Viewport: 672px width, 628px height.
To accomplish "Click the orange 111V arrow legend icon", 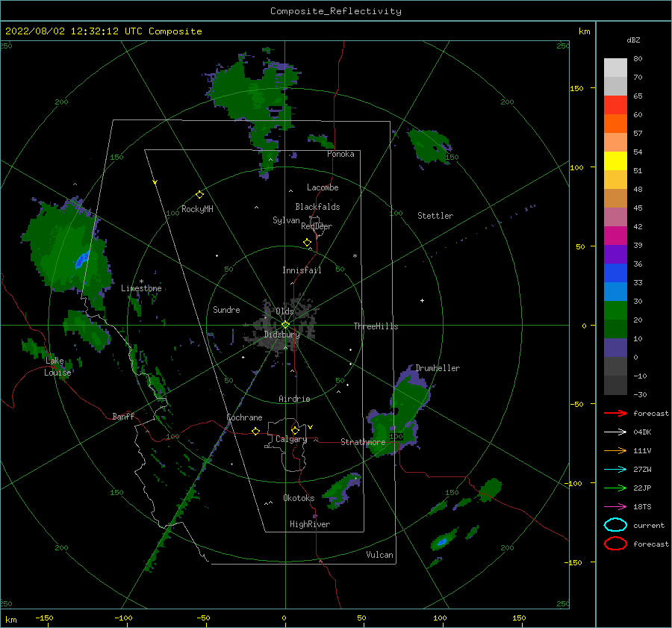I will [x=615, y=450].
